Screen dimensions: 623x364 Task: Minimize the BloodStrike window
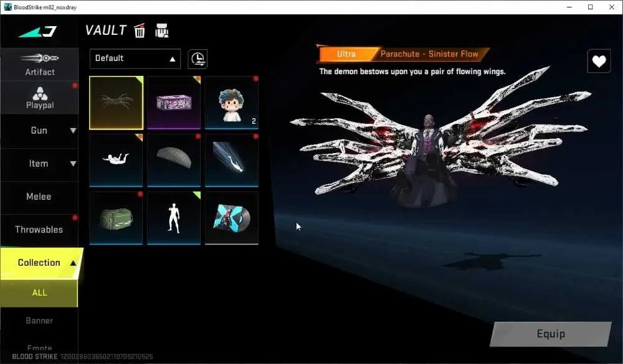569,7
